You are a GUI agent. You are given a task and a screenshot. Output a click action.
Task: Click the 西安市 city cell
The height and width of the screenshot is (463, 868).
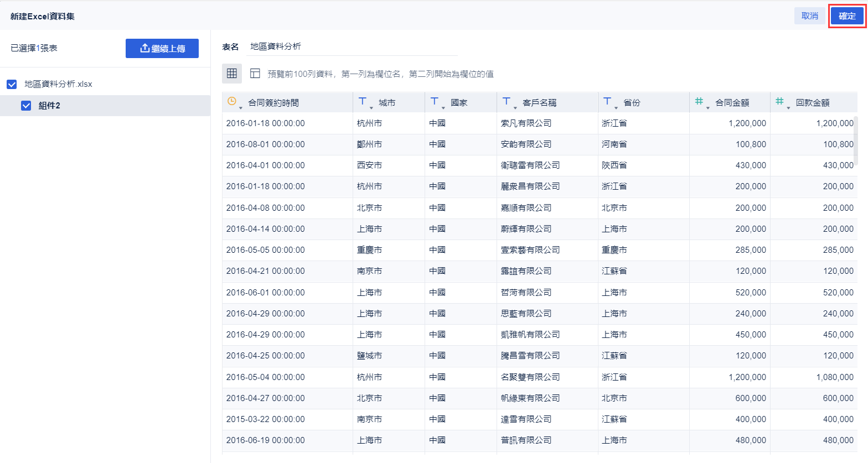[389, 165]
